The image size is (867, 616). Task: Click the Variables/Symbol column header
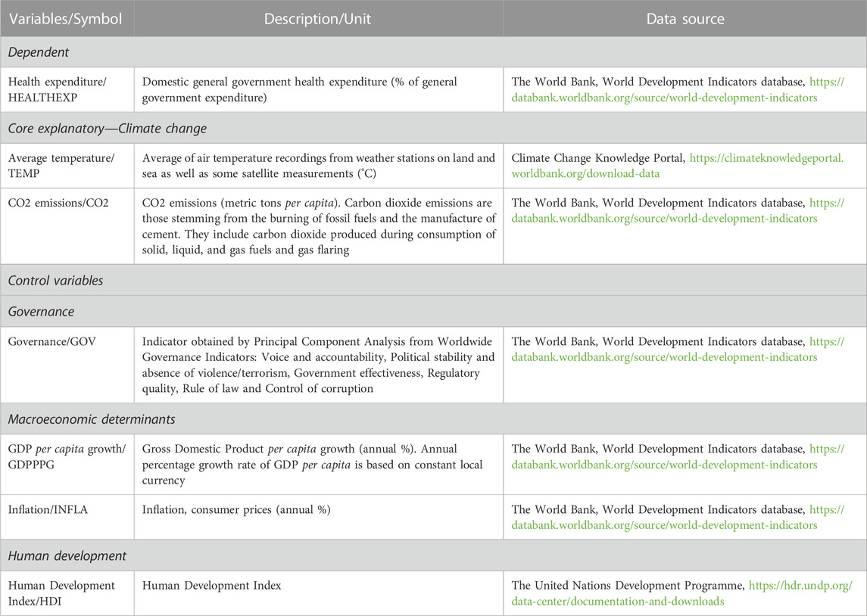(x=67, y=19)
